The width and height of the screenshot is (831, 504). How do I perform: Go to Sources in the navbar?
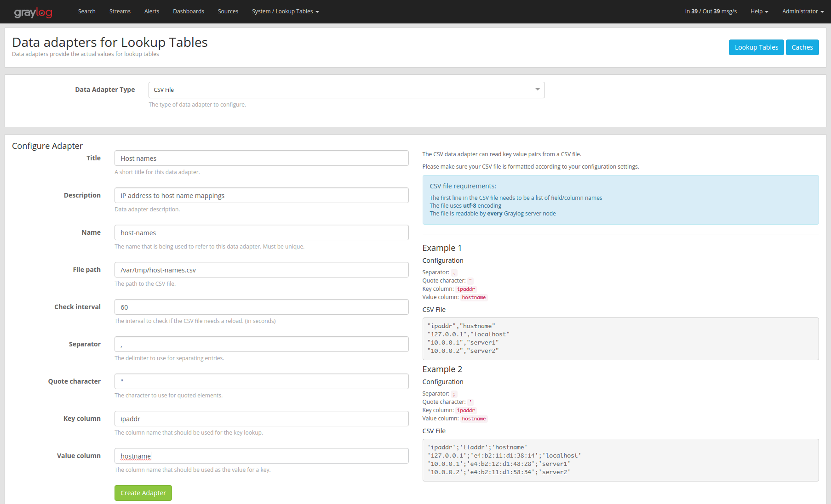tap(228, 11)
